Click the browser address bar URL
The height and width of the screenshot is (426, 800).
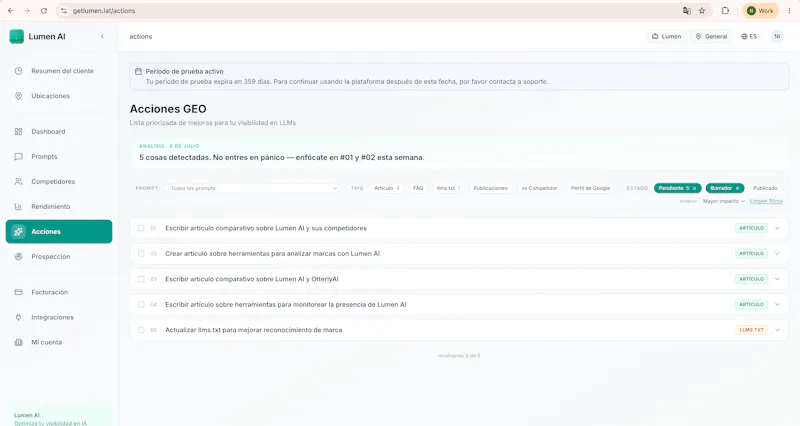[x=104, y=11]
